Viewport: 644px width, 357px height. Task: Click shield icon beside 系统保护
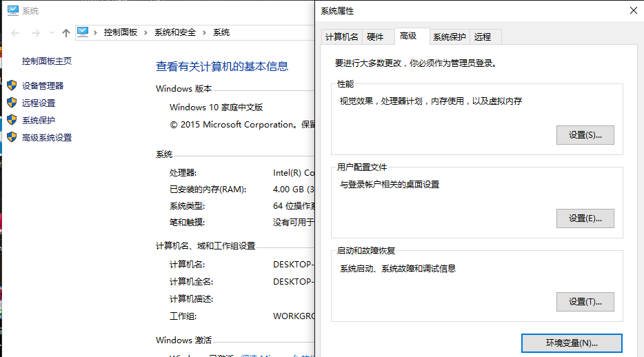pyautogui.click(x=12, y=120)
